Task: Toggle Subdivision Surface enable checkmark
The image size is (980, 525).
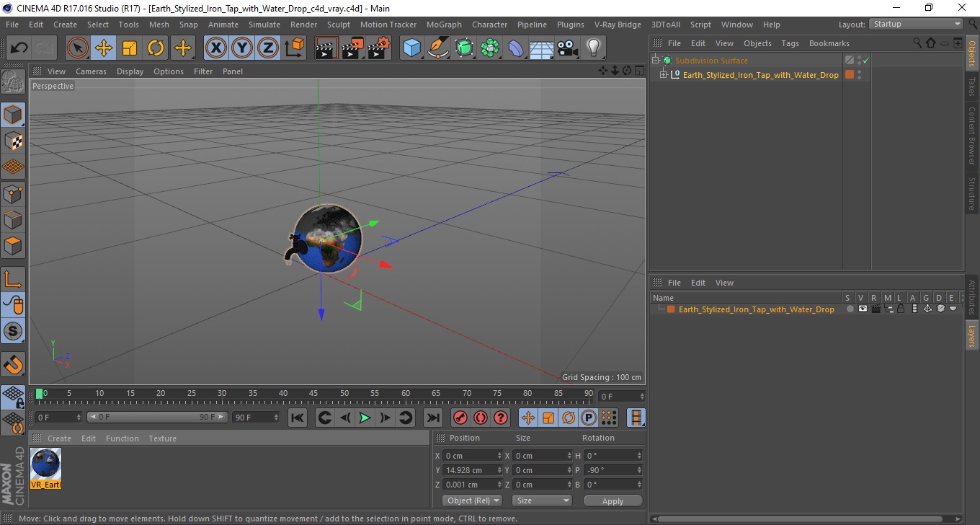Action: (865, 61)
